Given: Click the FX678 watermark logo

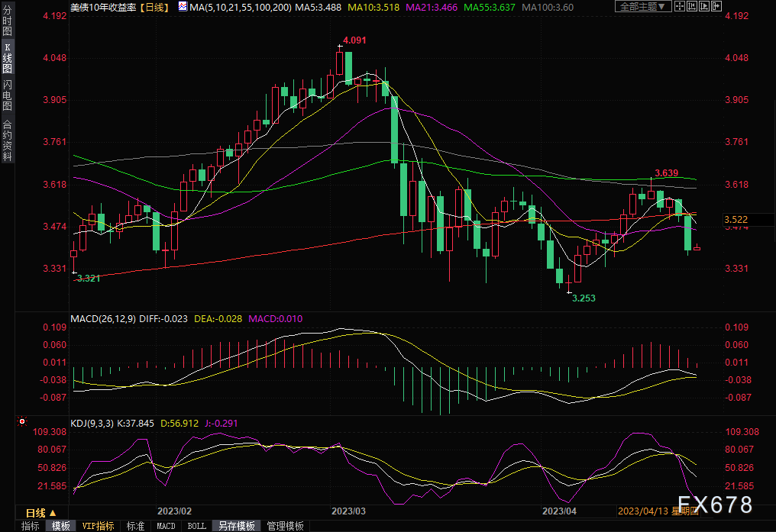Looking at the screenshot, I should click(x=714, y=505).
